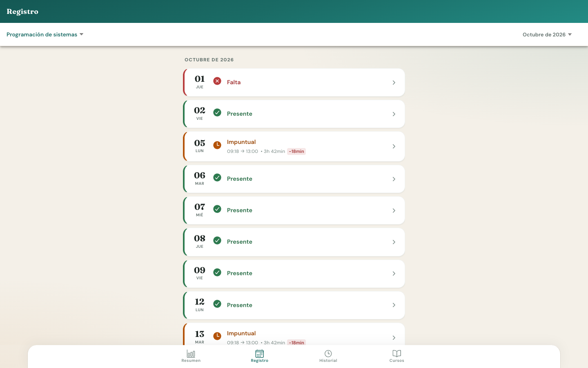Click the Impuntual label on day 05
This screenshot has height=368, width=588.
click(x=241, y=142)
